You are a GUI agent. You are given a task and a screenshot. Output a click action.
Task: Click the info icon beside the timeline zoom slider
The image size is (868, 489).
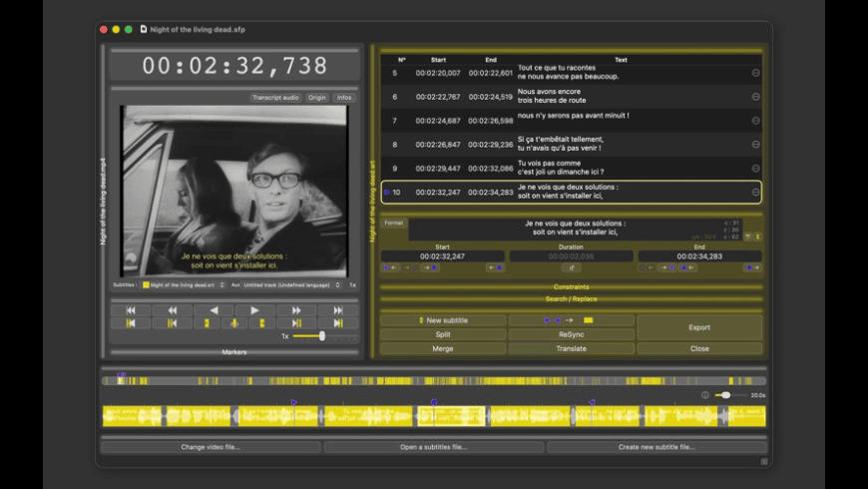pos(704,395)
